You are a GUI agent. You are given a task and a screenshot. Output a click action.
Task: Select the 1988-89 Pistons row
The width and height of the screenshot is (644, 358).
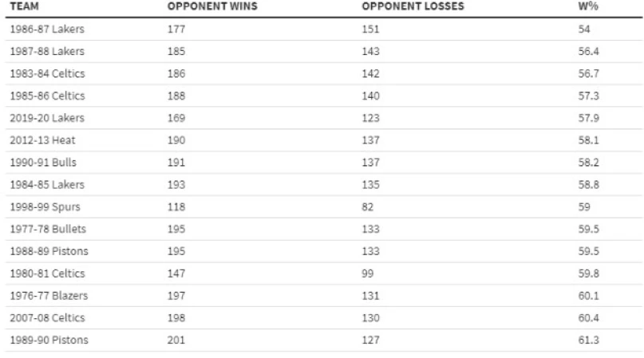click(x=49, y=251)
